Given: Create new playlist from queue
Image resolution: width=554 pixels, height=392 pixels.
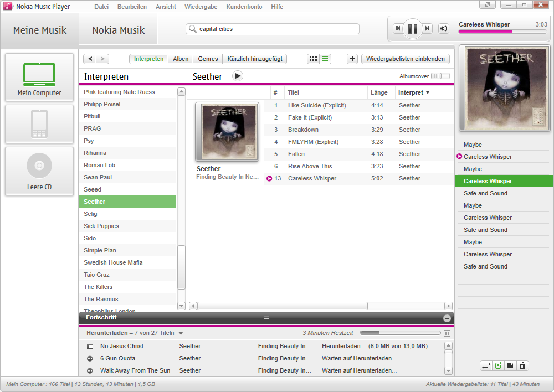Looking at the screenshot, I should (x=498, y=365).
